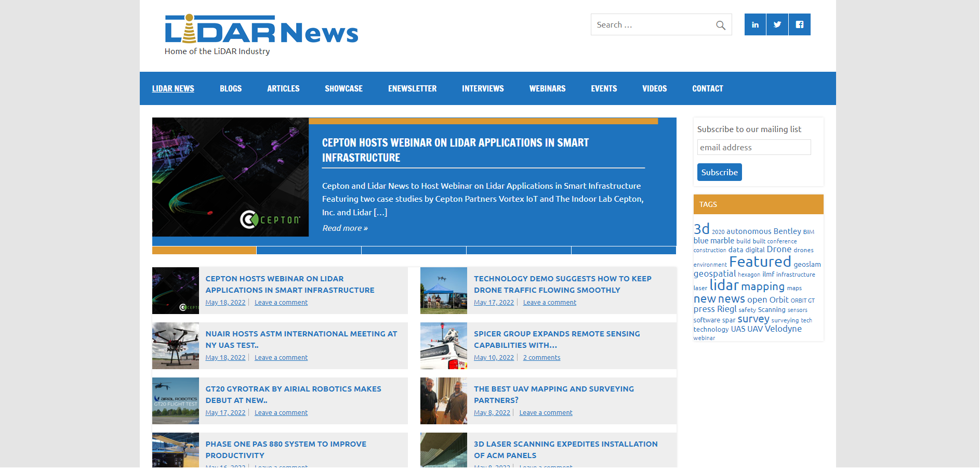Click the Velodyne tag link
The width and height of the screenshot is (980, 469).
click(x=783, y=329)
